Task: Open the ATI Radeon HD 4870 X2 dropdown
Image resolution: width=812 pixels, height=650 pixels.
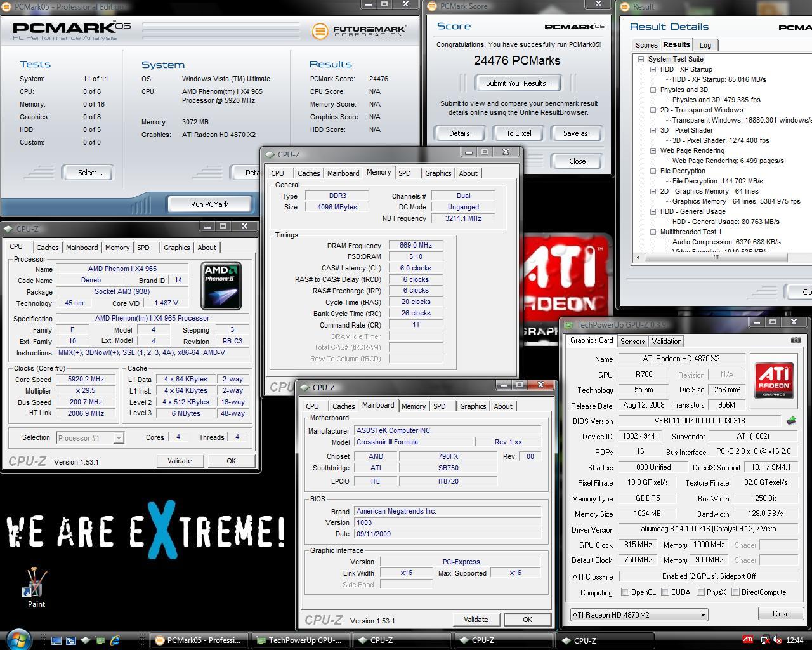Action: 639,614
